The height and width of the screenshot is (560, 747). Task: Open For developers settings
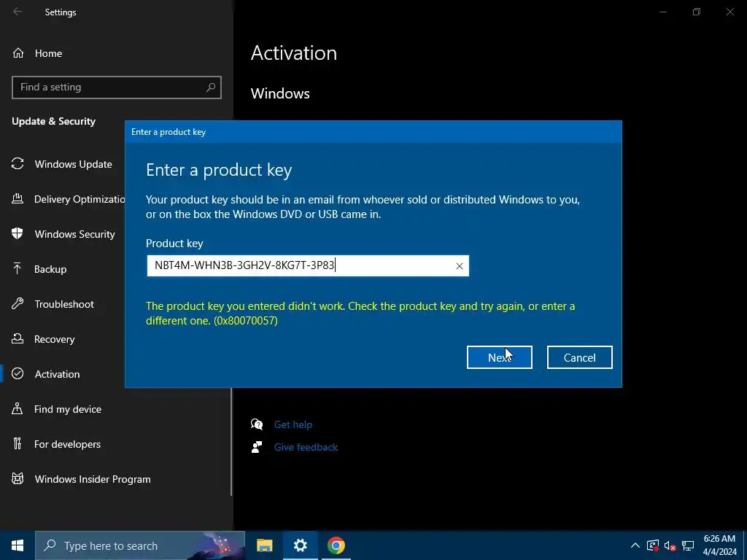[67, 444]
